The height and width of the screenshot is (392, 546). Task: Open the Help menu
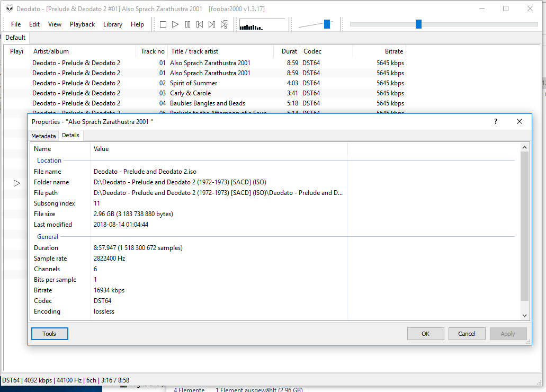(x=137, y=24)
